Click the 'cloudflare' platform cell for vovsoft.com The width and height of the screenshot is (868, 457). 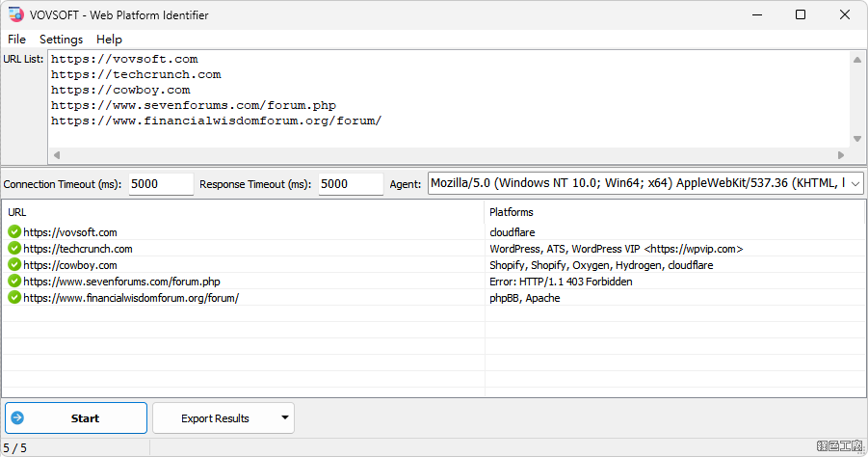click(x=513, y=232)
